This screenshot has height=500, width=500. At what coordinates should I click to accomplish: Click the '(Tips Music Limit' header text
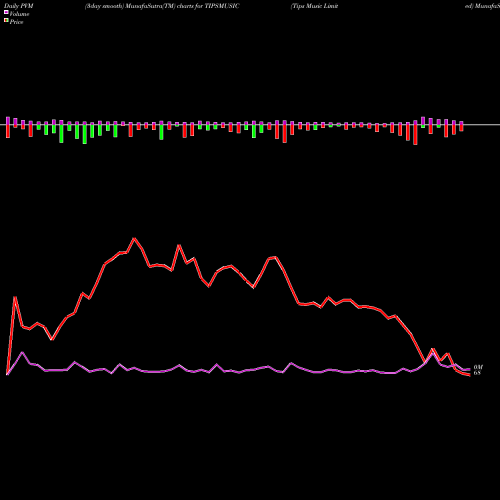pyautogui.click(x=314, y=6)
